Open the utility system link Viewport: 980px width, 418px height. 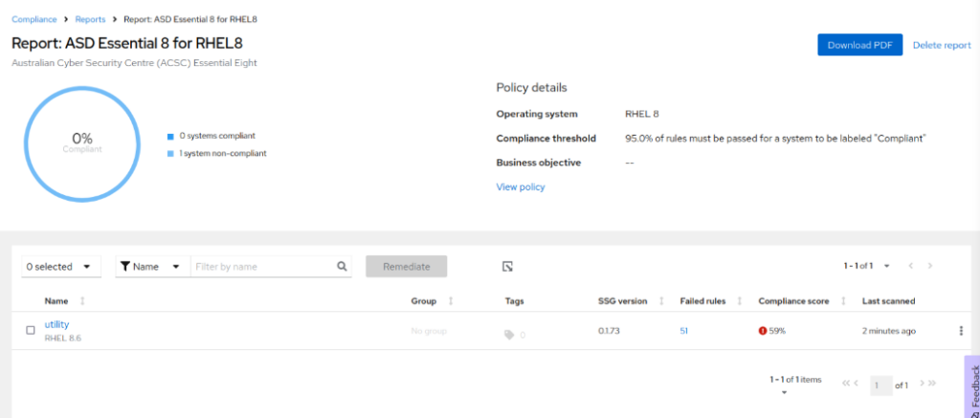point(56,324)
